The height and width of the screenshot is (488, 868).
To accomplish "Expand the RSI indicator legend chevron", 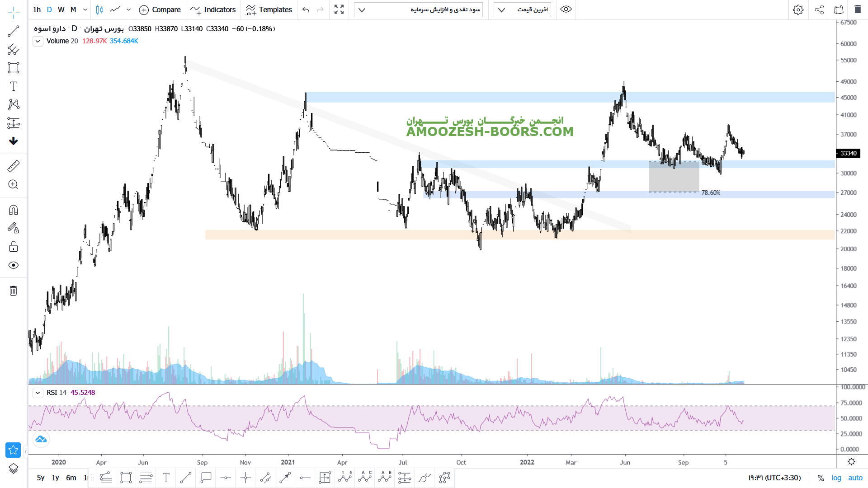I will tap(38, 393).
